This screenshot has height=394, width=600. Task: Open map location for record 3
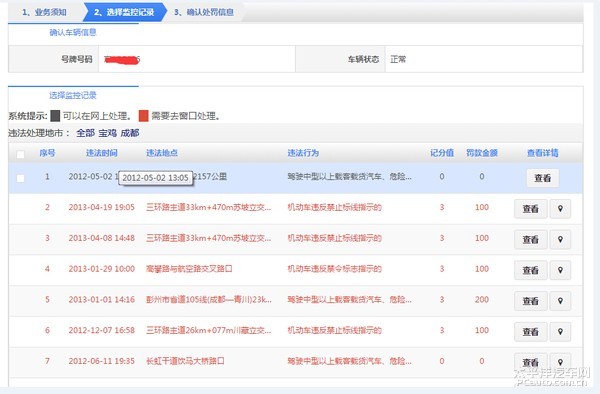[560, 239]
